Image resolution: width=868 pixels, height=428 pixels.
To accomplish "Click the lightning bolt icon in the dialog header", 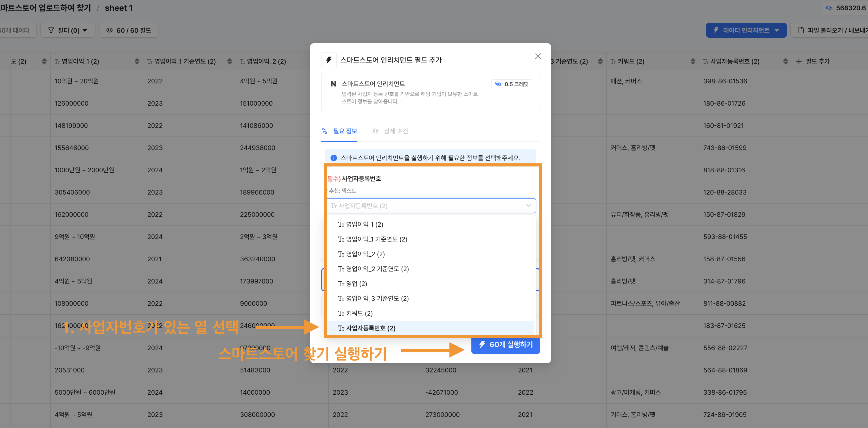I will tap(329, 60).
